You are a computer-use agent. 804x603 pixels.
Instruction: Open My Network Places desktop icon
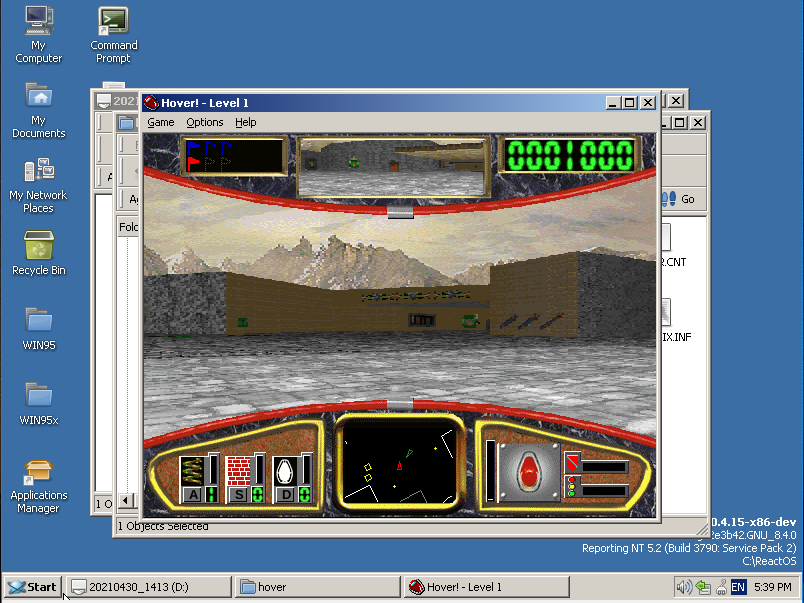[x=38, y=185]
